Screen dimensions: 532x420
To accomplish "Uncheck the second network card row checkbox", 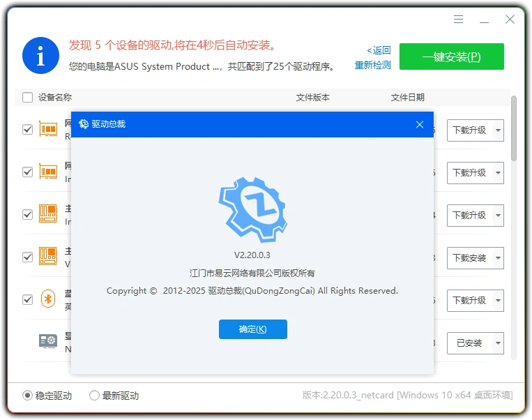I will pos(27,172).
